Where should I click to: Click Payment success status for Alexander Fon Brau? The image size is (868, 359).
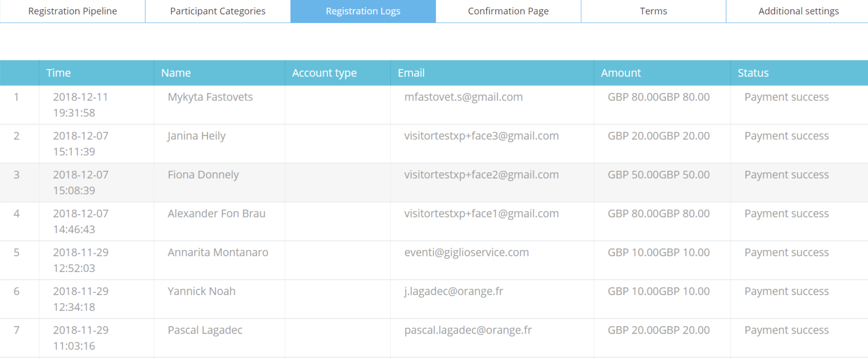pos(786,214)
